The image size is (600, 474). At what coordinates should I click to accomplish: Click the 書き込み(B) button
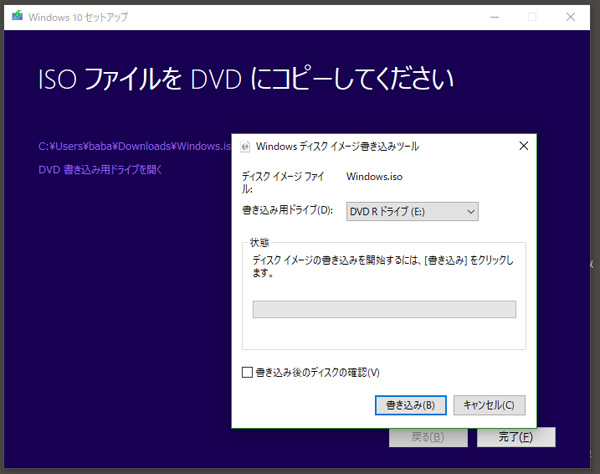point(411,405)
